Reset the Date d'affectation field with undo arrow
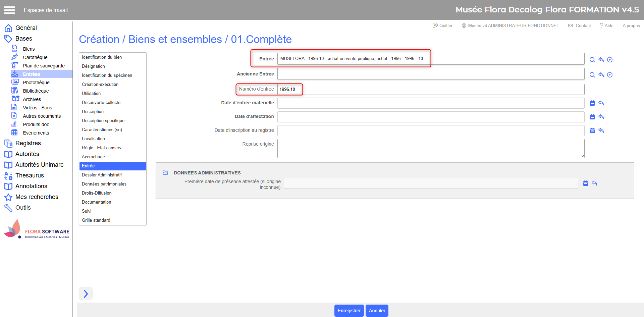The width and height of the screenshot is (644, 317). (x=601, y=117)
